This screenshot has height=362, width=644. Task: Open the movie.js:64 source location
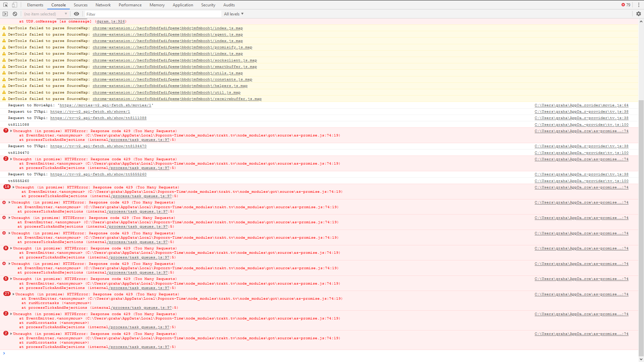click(582, 105)
